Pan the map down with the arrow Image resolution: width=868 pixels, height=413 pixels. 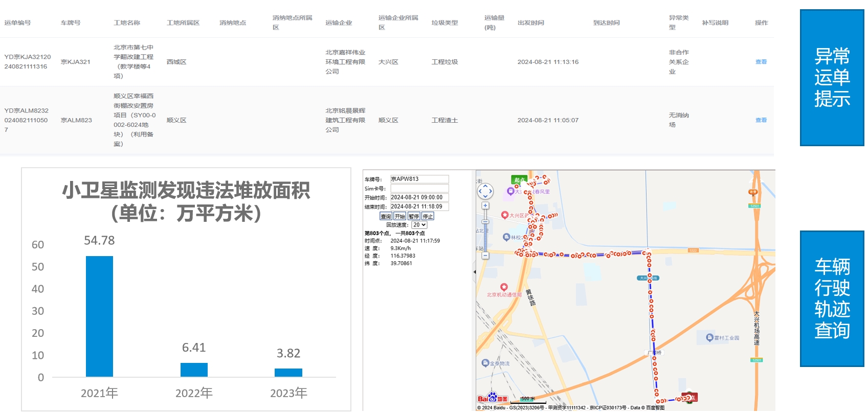(x=485, y=197)
